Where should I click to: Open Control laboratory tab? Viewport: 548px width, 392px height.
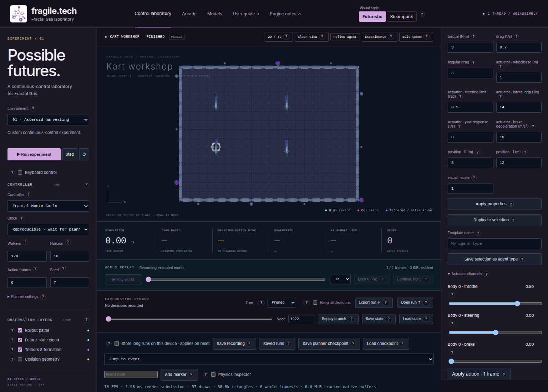pyautogui.click(x=153, y=14)
